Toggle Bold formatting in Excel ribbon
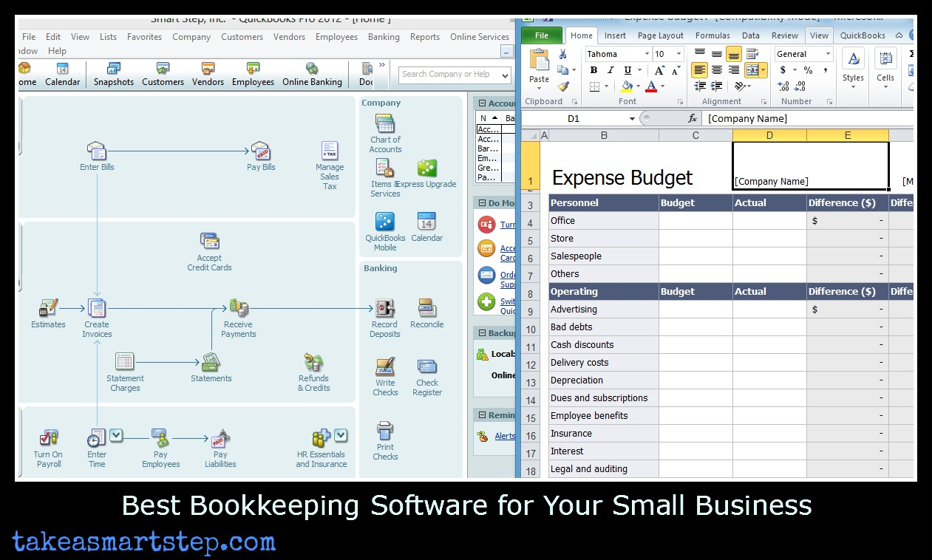This screenshot has width=932, height=560. coord(593,70)
